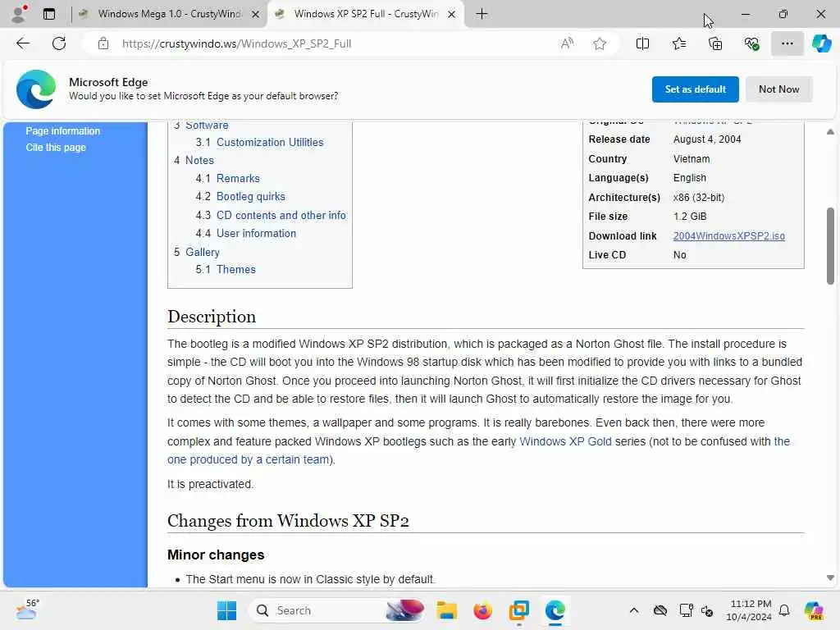Open split screen icon
Screen dimensions: 840x630
(642, 43)
